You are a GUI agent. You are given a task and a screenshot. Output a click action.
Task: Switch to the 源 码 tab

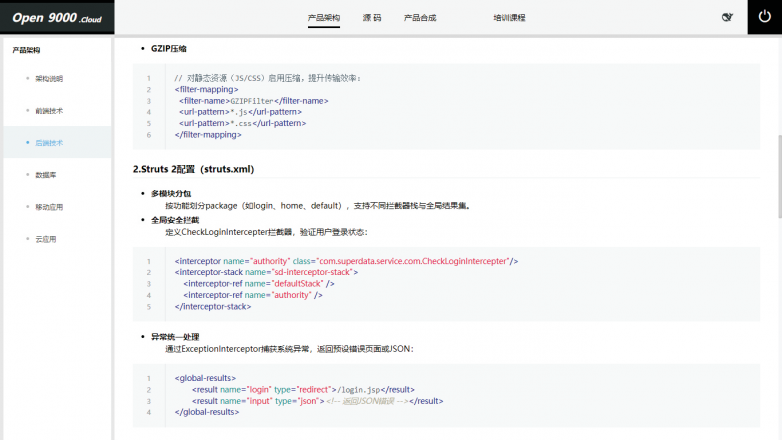click(372, 18)
